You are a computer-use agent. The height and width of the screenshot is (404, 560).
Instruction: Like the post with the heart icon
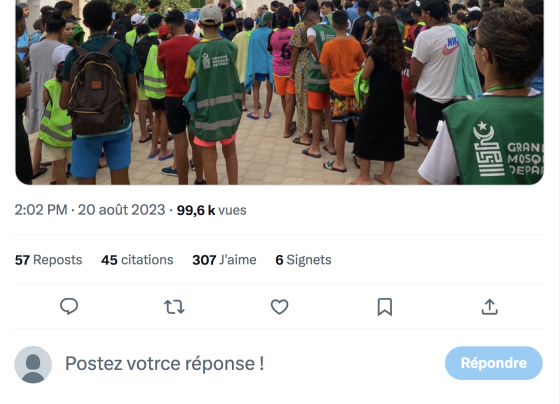(279, 307)
